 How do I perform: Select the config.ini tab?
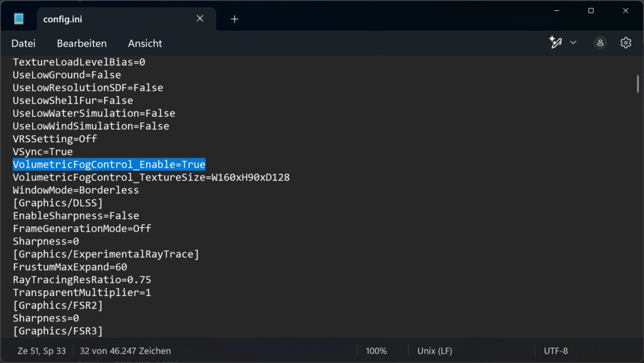point(101,19)
